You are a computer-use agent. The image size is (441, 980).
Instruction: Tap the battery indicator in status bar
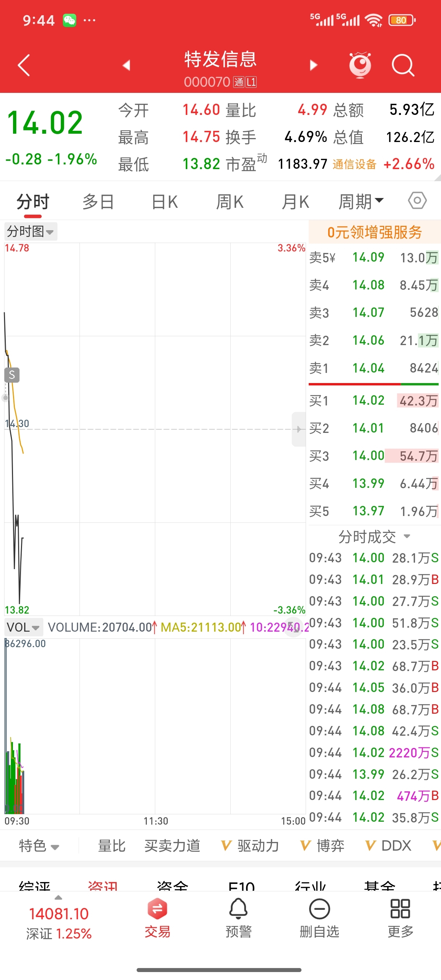click(402, 20)
